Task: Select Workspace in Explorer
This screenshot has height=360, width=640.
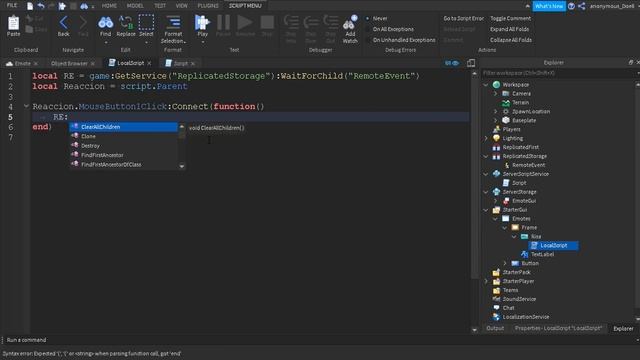Action: tap(516, 84)
